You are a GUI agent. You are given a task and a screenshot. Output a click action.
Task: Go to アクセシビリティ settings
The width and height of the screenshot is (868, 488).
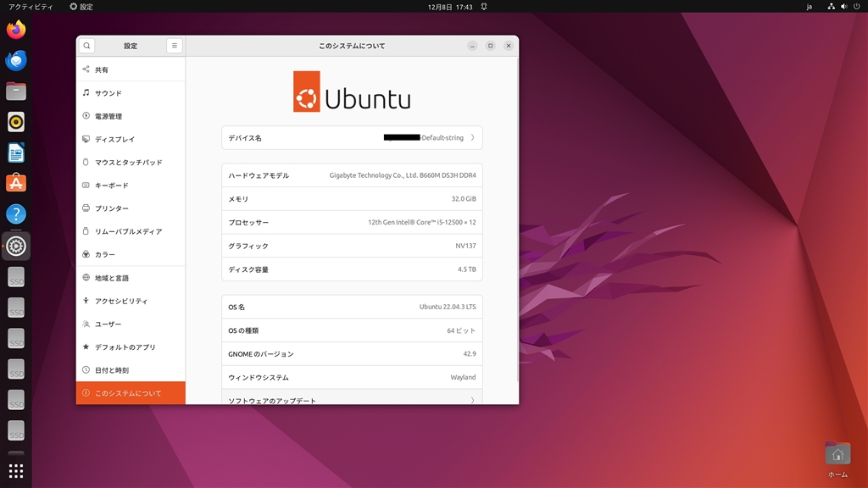click(x=131, y=301)
